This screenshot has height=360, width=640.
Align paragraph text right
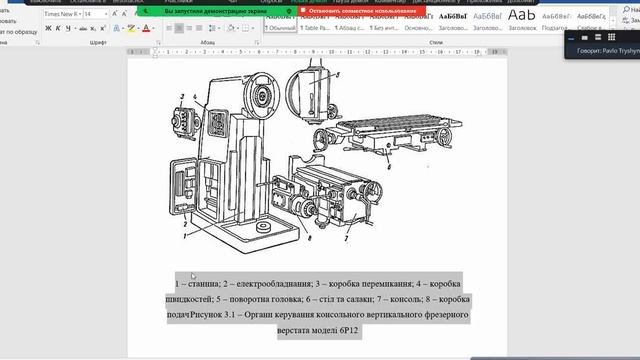(189, 28)
